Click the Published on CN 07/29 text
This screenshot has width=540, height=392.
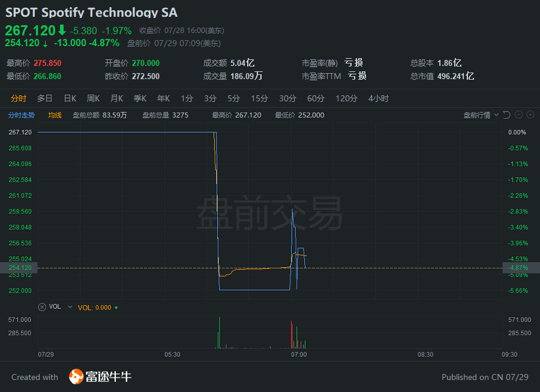[485, 377]
